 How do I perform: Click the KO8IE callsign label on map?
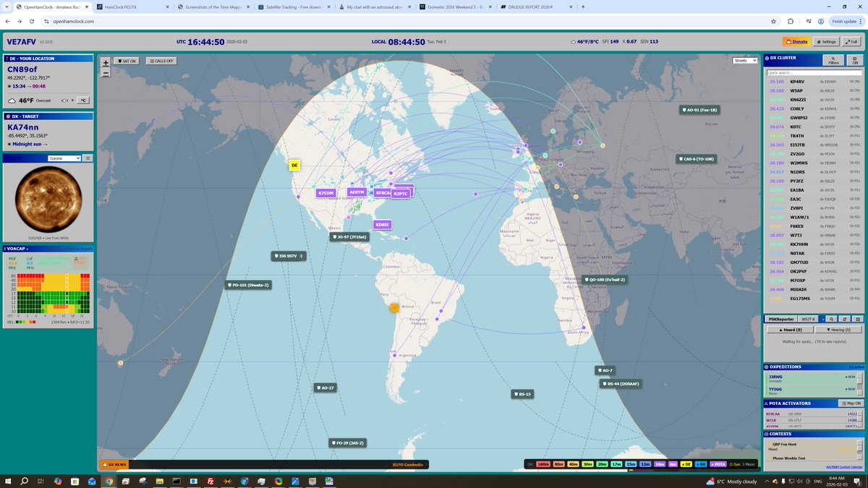tap(383, 225)
